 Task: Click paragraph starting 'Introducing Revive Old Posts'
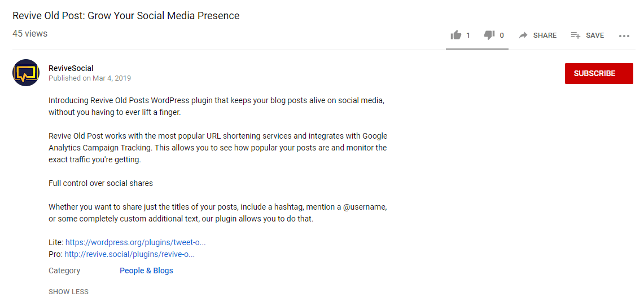pos(216,107)
